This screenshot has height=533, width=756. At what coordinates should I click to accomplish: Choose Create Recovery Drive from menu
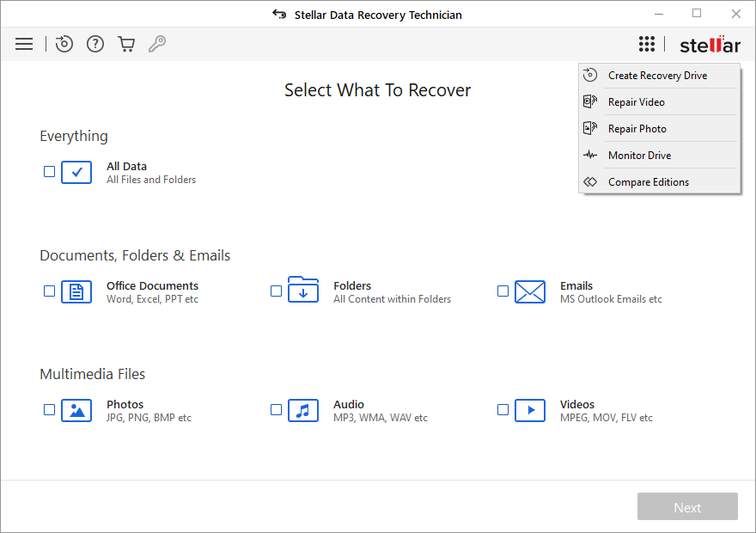click(659, 76)
